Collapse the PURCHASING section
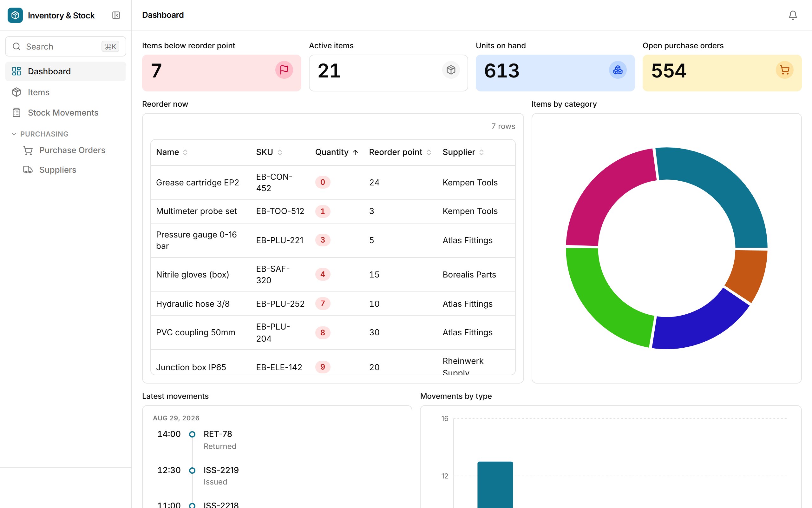This screenshot has width=812, height=508. click(40, 134)
